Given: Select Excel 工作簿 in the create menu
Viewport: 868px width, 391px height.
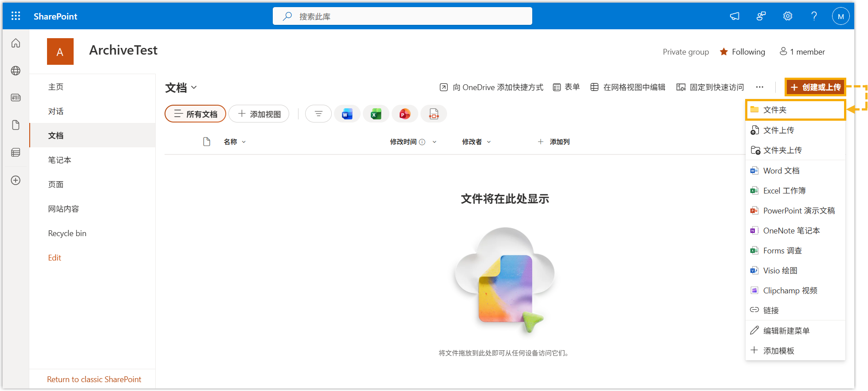Looking at the screenshot, I should coord(784,191).
